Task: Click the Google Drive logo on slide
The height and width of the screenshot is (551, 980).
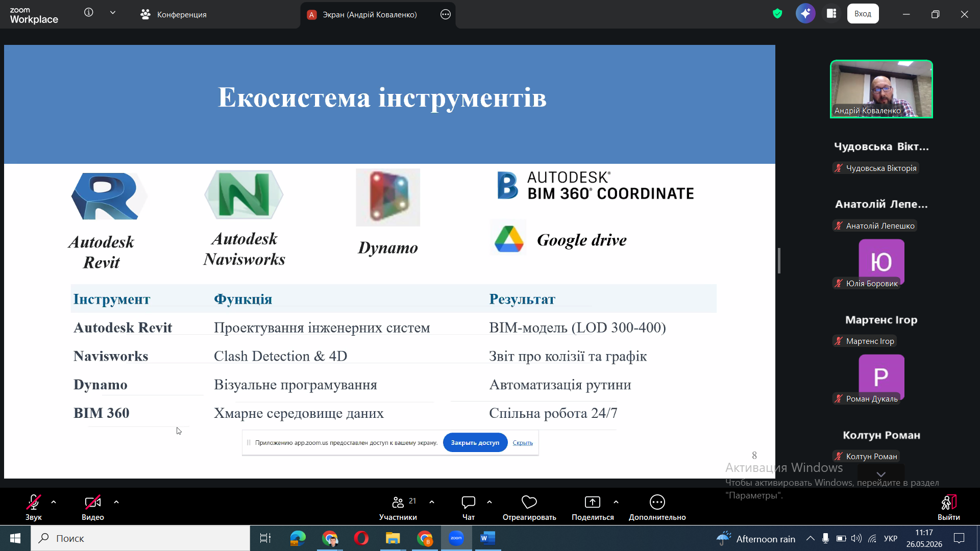Action: click(x=508, y=238)
